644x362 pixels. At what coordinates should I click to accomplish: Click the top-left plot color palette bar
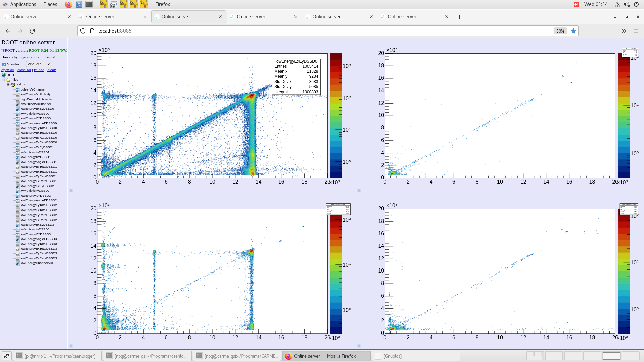(x=336, y=116)
